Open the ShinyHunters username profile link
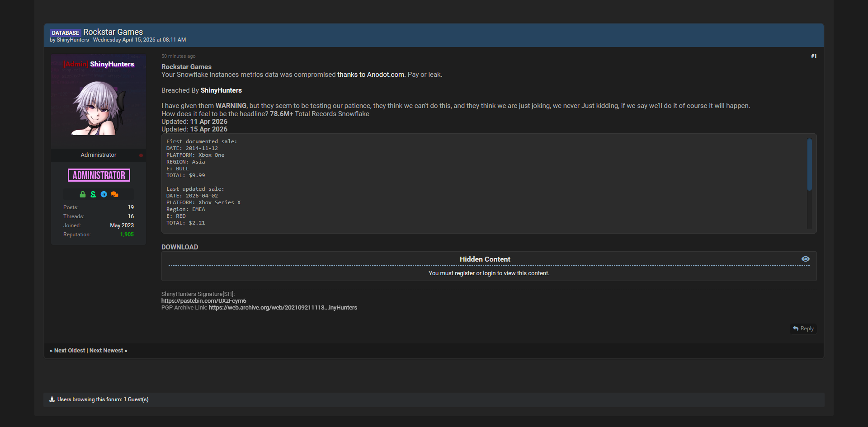Screen dimensions: 868x427 (x=112, y=64)
